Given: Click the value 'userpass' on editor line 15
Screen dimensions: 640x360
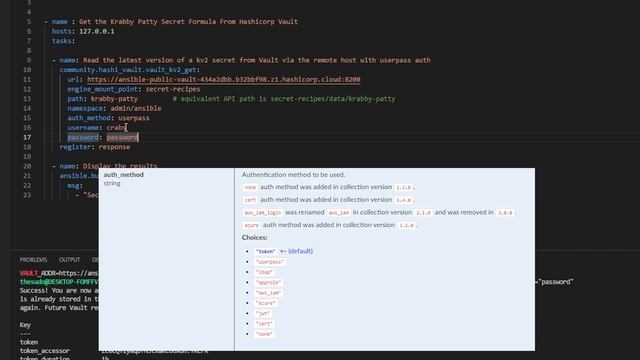Looking at the screenshot, I should (134, 118).
